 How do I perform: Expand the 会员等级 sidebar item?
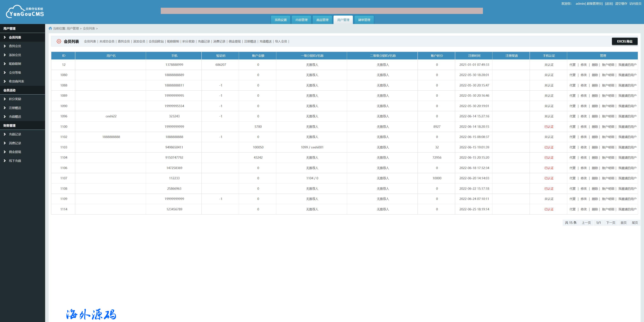(x=15, y=73)
